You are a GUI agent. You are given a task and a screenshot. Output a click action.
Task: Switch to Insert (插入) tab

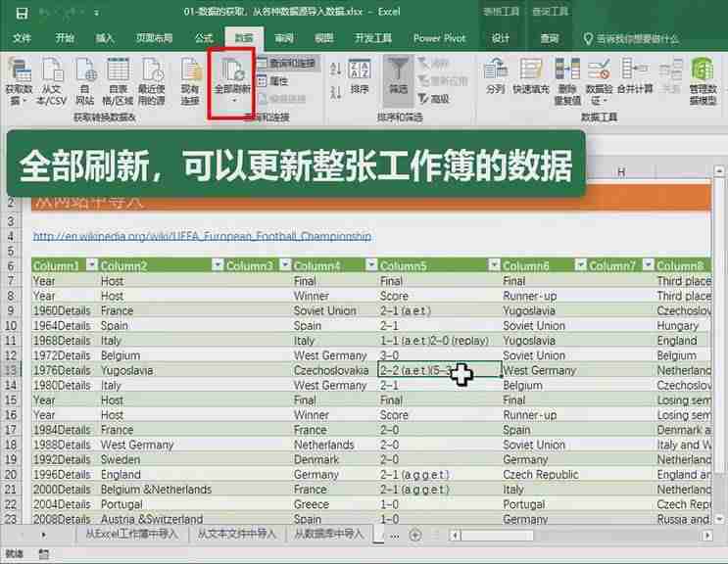pos(105,38)
